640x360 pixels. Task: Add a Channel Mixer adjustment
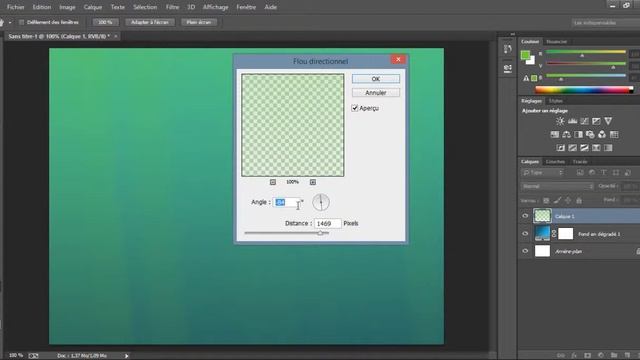click(602, 134)
